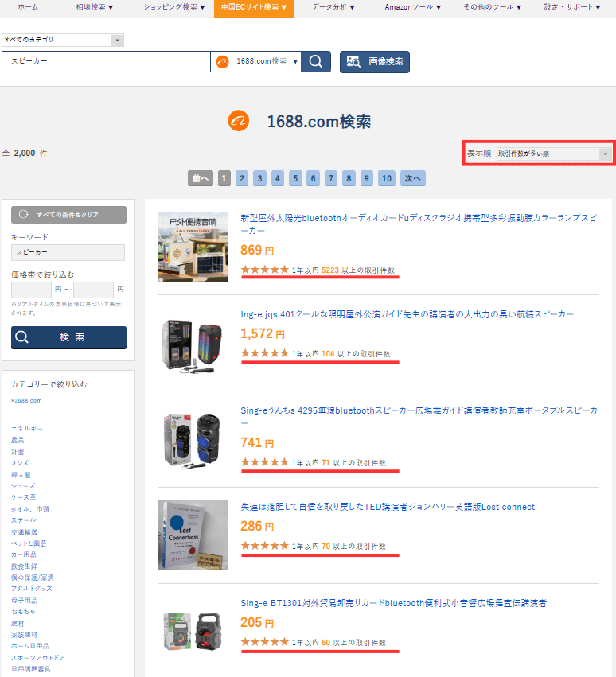
Task: Click the star rating of the 869円 product
Action: [265, 270]
